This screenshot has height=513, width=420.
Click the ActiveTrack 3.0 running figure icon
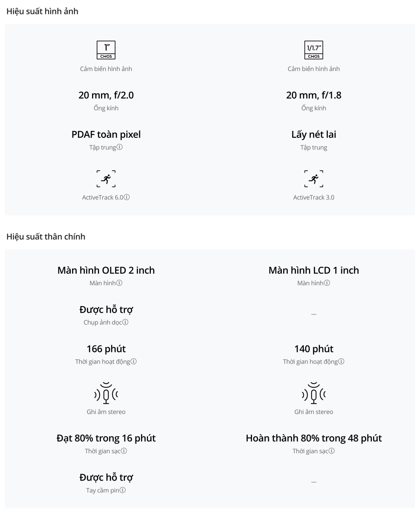click(314, 179)
